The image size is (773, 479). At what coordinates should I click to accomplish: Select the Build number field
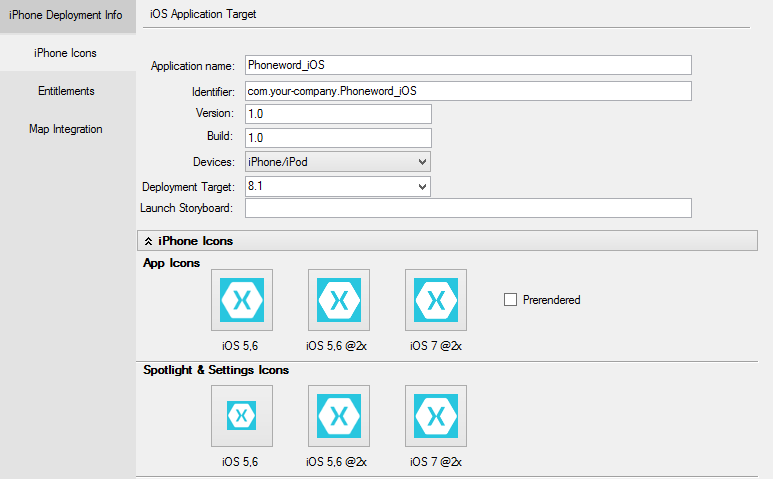click(337, 138)
